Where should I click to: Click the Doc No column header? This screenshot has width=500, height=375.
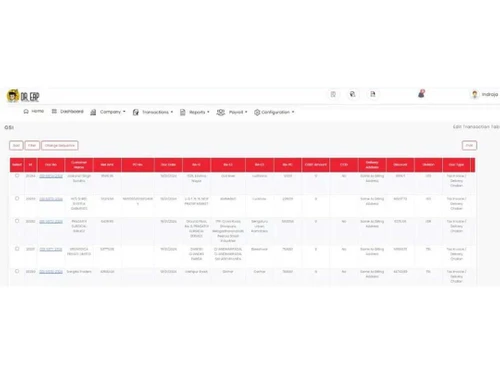click(x=51, y=165)
